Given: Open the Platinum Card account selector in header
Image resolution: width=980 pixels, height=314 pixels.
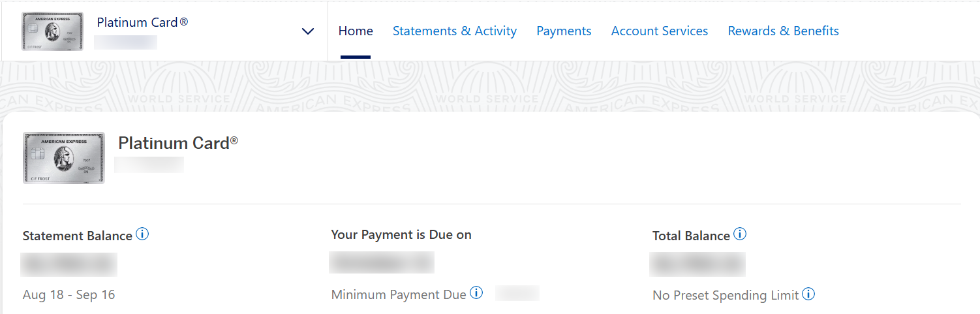Looking at the screenshot, I should tap(142, 23).
